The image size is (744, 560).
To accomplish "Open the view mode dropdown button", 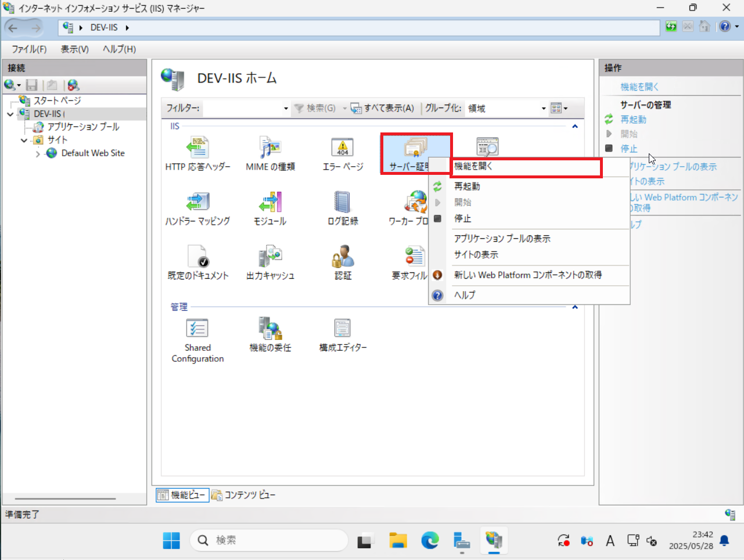I will tap(559, 108).
